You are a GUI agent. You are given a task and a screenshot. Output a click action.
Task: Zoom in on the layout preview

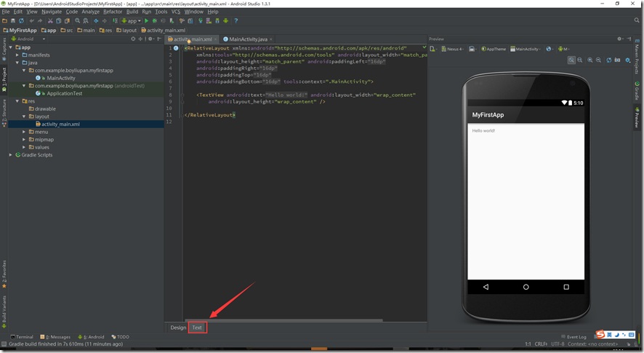pyautogui.click(x=589, y=60)
